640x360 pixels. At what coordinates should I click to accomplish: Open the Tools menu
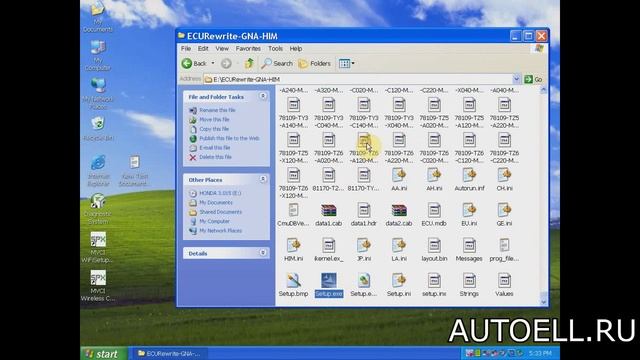(x=276, y=49)
